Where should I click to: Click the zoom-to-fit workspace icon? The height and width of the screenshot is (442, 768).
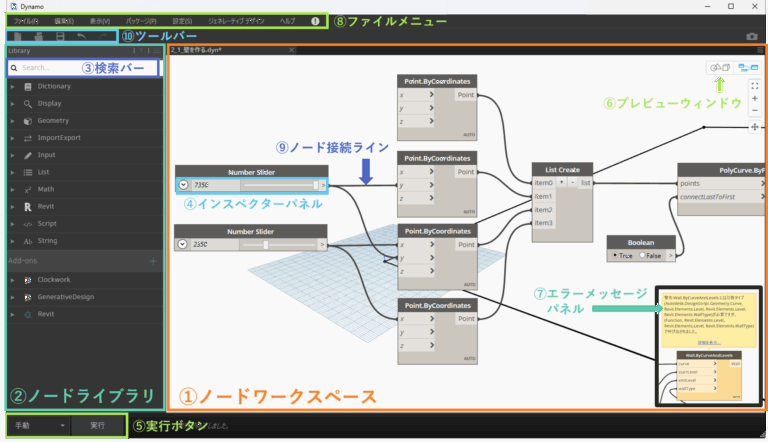pos(755,86)
